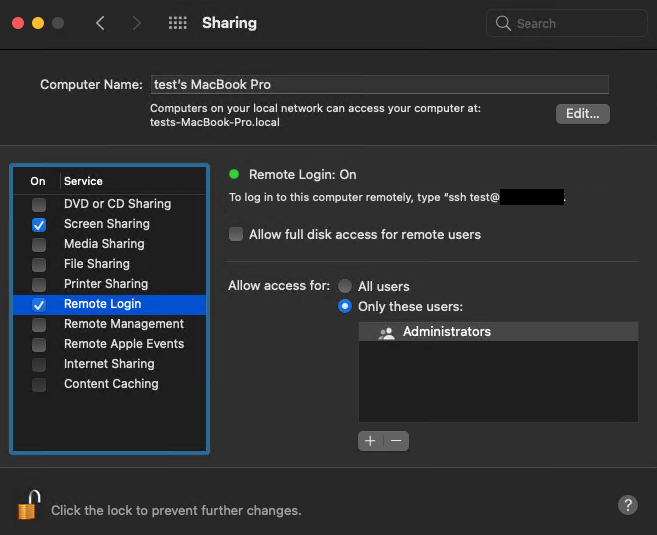The width and height of the screenshot is (657, 535).
Task: Click the Remote Login: On status text
Action: 303,174
